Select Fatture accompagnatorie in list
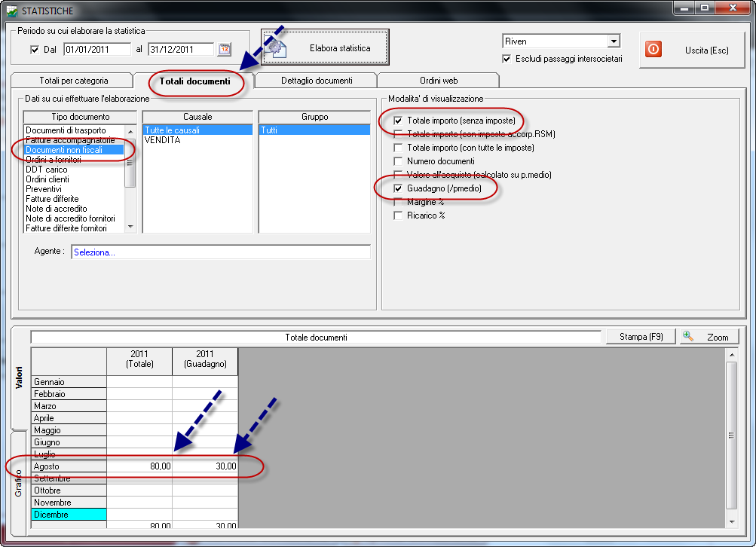This screenshot has width=756, height=547. pyautogui.click(x=75, y=140)
